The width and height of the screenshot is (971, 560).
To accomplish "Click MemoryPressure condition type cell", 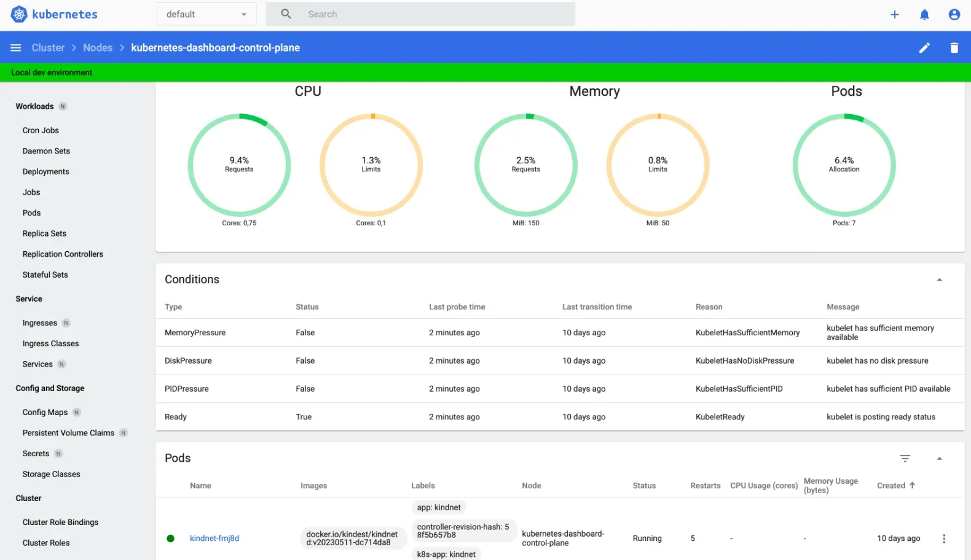I will click(x=195, y=333).
